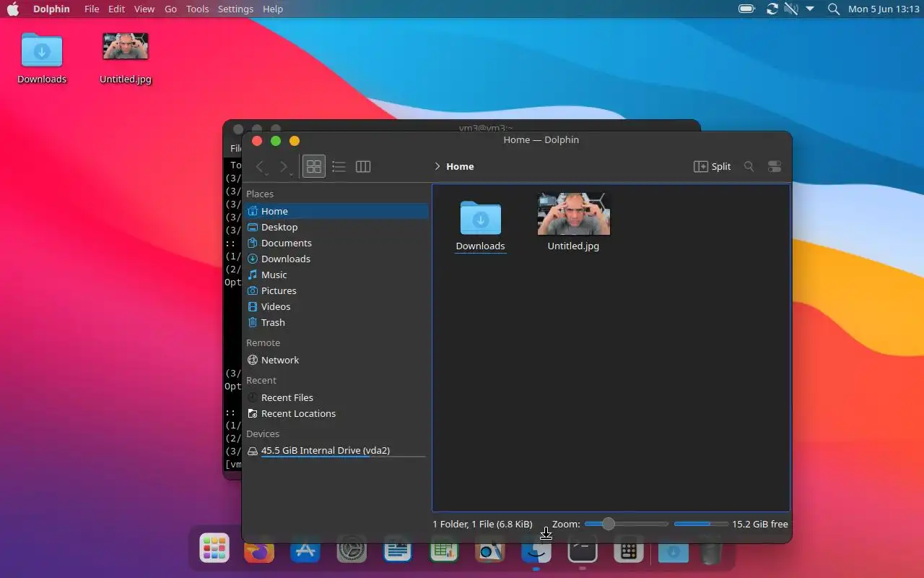Open the Edit menu
The height and width of the screenshot is (578, 924).
[116, 9]
